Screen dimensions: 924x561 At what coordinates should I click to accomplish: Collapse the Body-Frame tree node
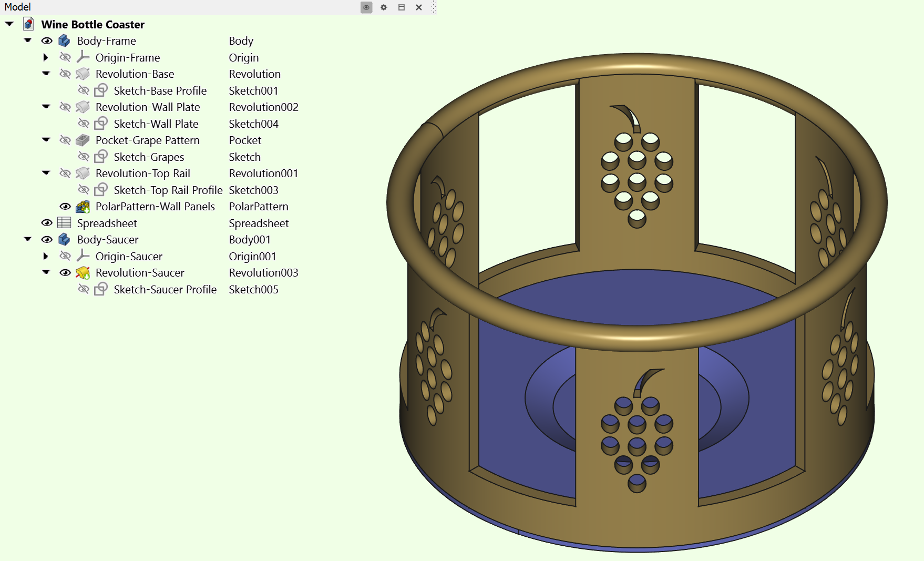[x=28, y=40]
